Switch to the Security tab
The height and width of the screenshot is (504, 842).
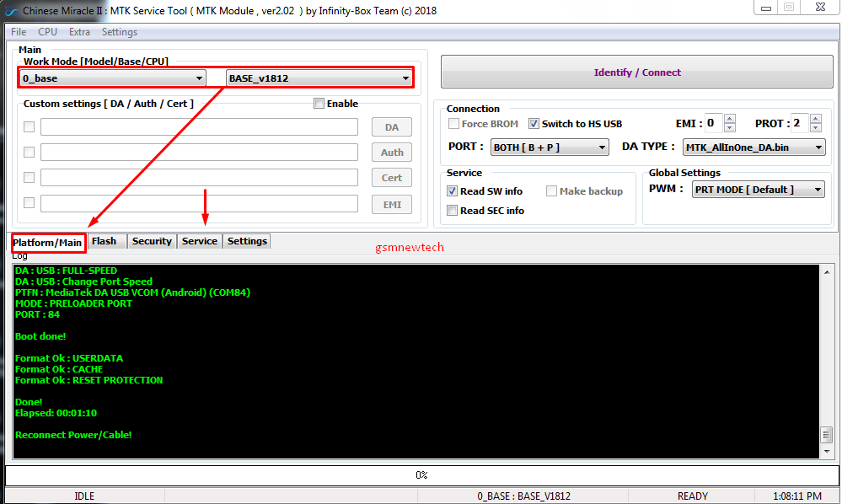[x=152, y=242]
